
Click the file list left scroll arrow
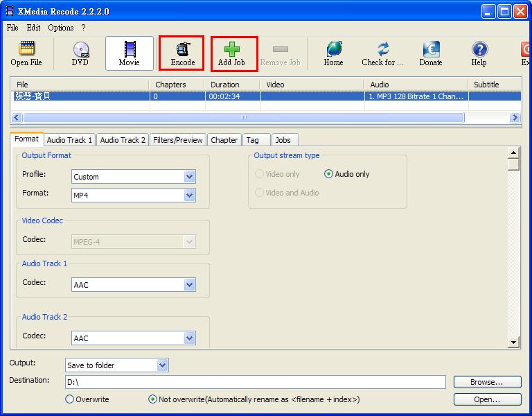17,117
